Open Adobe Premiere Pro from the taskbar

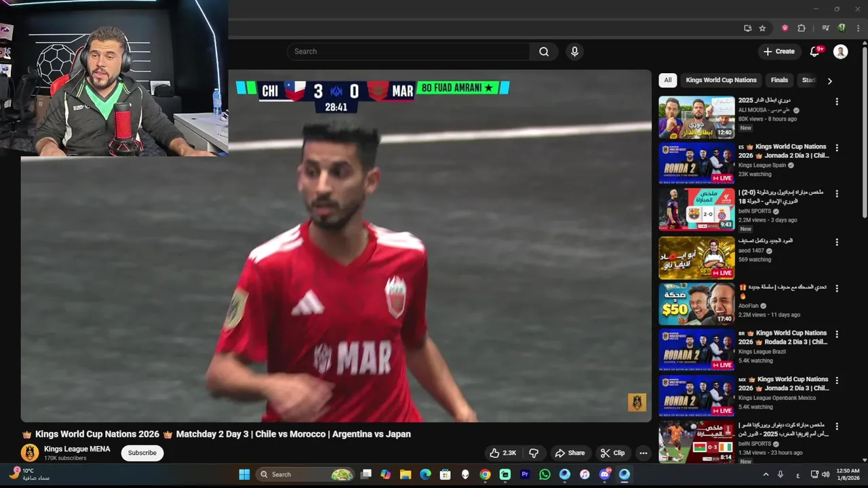click(x=525, y=474)
